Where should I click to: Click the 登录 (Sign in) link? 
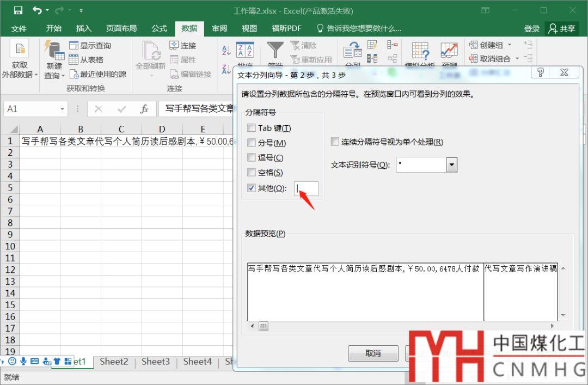531,28
